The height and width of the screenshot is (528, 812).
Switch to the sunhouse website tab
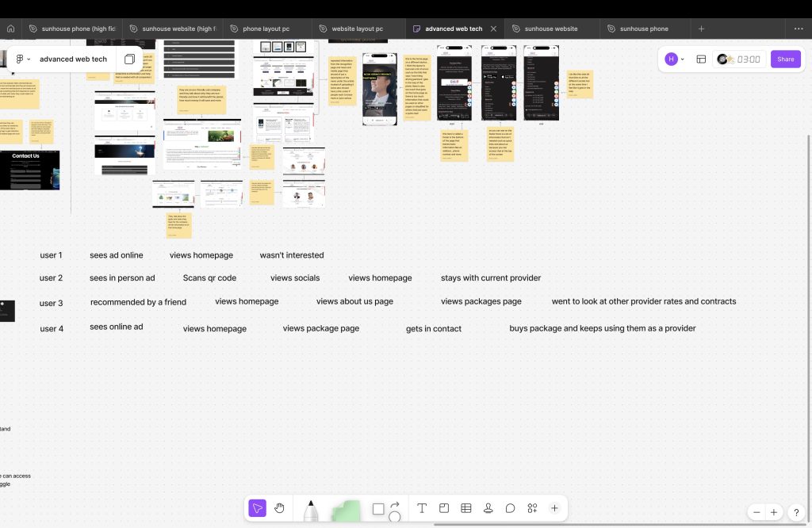point(550,29)
